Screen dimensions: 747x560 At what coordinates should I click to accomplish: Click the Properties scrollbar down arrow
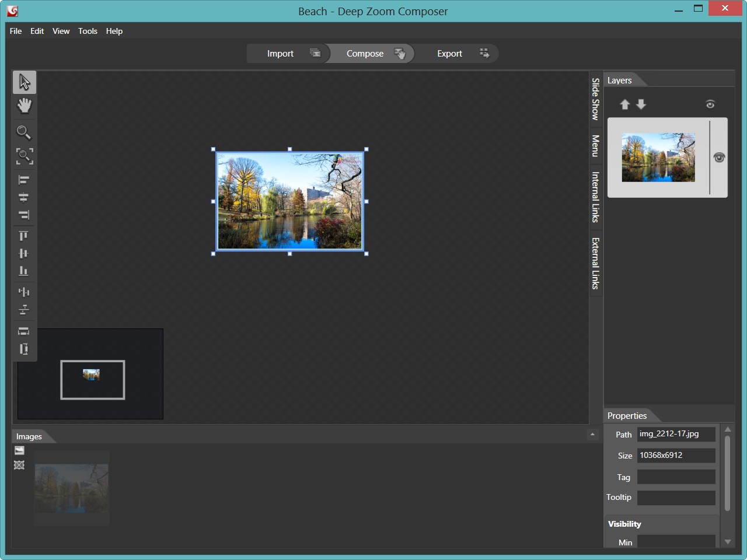coord(728,542)
